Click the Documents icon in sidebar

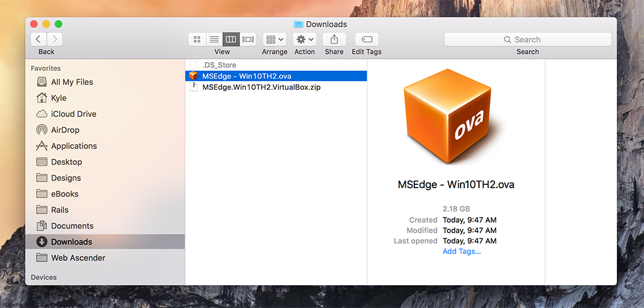click(41, 226)
